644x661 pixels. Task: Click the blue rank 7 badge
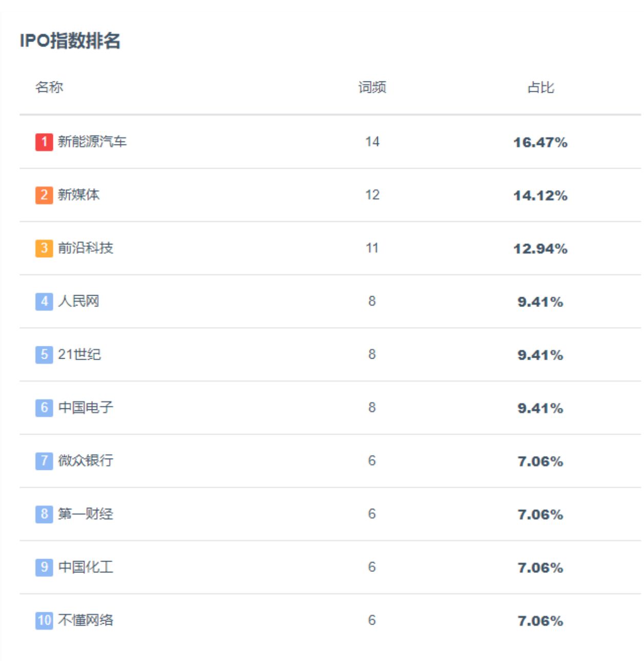coord(44,461)
